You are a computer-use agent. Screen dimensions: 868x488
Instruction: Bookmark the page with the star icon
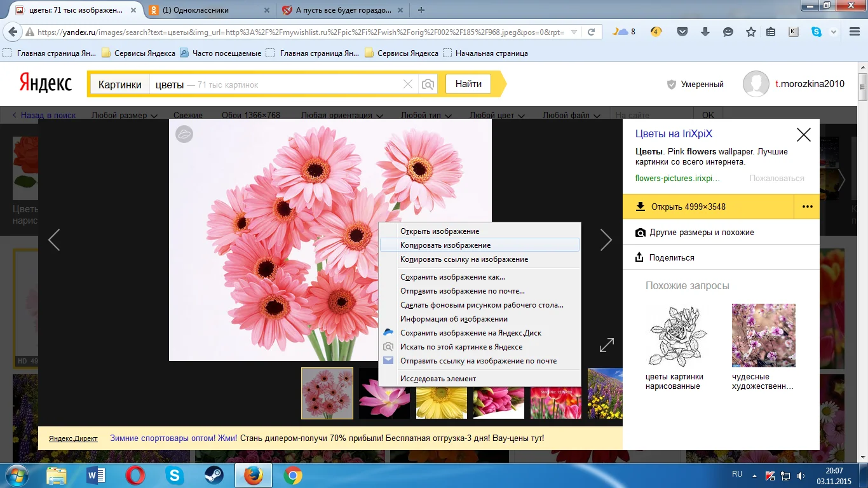pos(750,31)
